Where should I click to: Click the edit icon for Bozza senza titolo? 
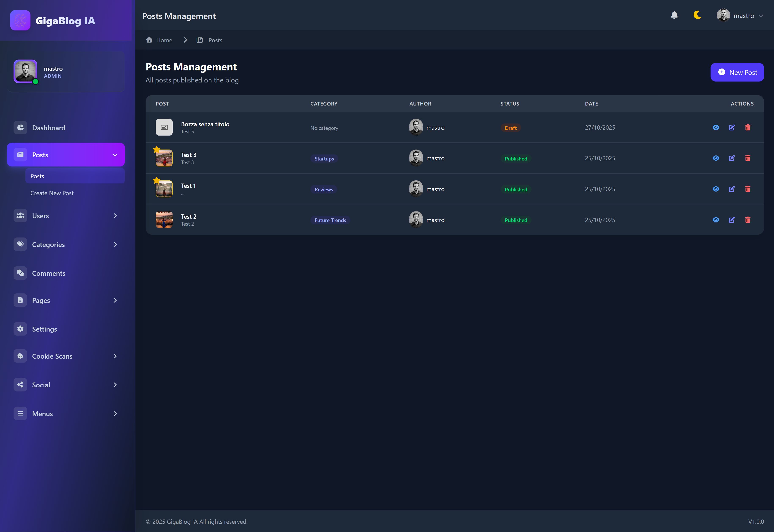[x=732, y=128]
